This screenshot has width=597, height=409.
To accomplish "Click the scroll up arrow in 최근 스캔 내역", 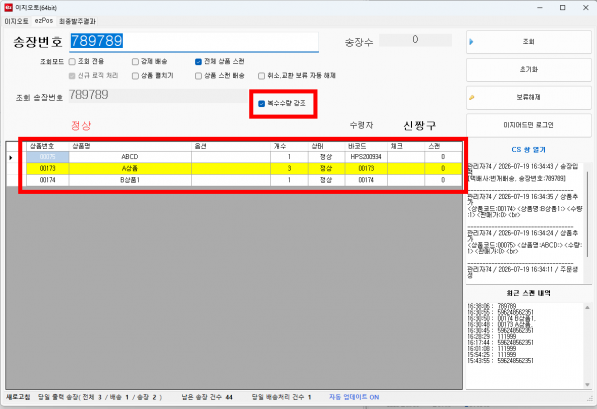I will click(x=587, y=307).
